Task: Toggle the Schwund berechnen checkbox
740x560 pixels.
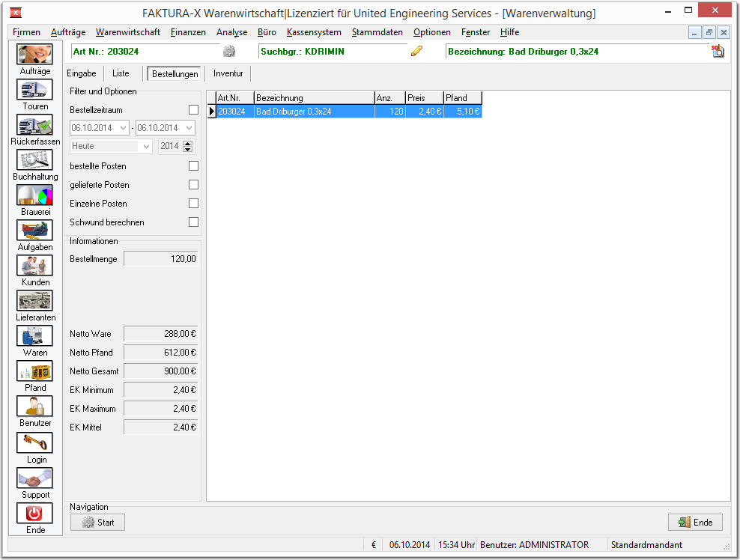Action: point(193,222)
